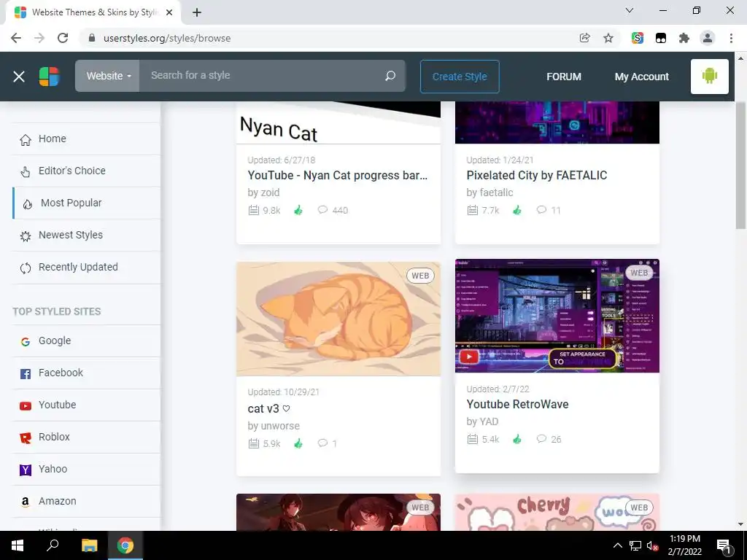This screenshot has width=747, height=560.
Task: Click the Yahoo logo icon
Action: pos(26,470)
